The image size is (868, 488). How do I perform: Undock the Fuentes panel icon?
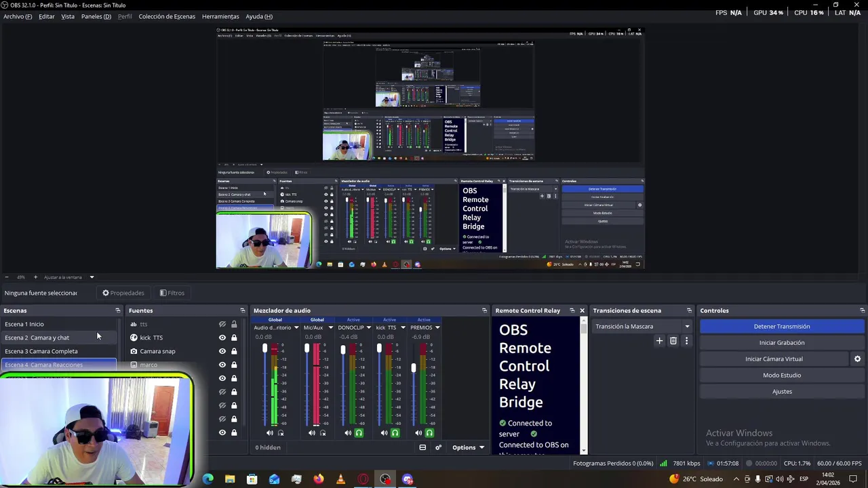242,310
